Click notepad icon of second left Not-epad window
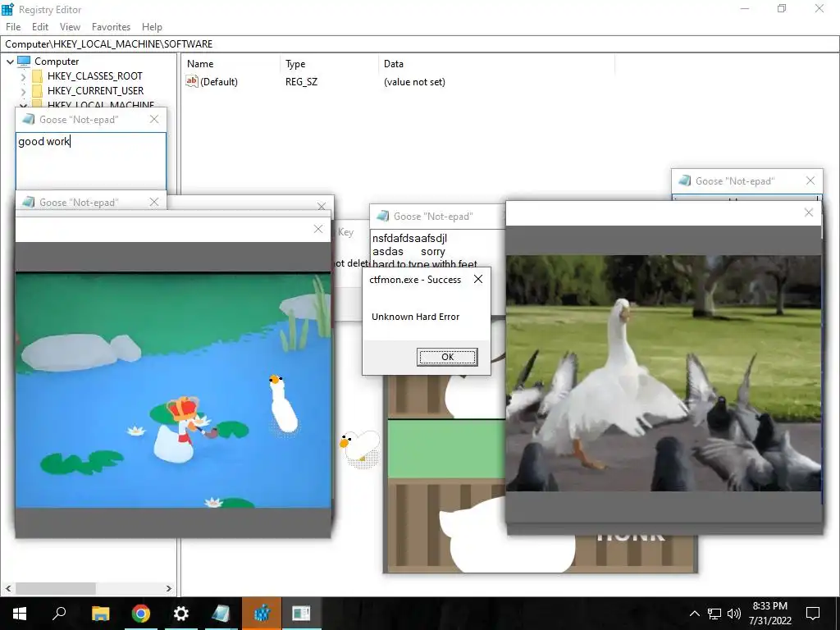Screen dimensions: 840x630 point(29,202)
